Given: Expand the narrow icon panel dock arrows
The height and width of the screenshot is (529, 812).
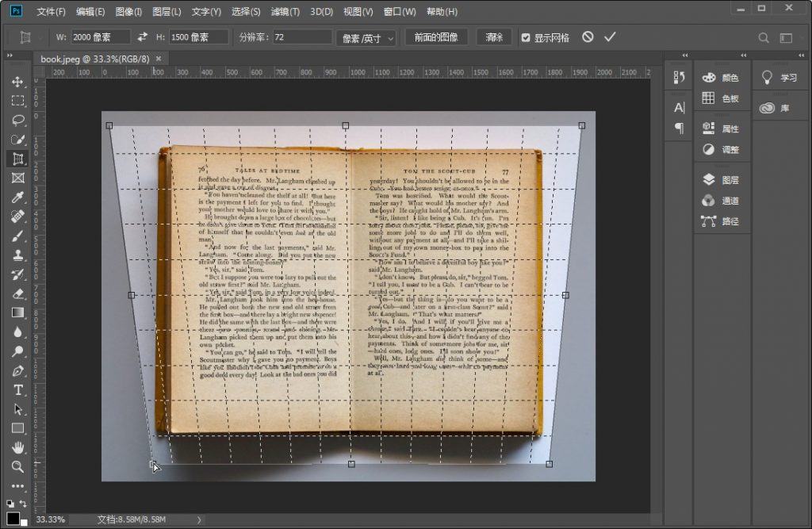Looking at the screenshot, I should click(685, 55).
